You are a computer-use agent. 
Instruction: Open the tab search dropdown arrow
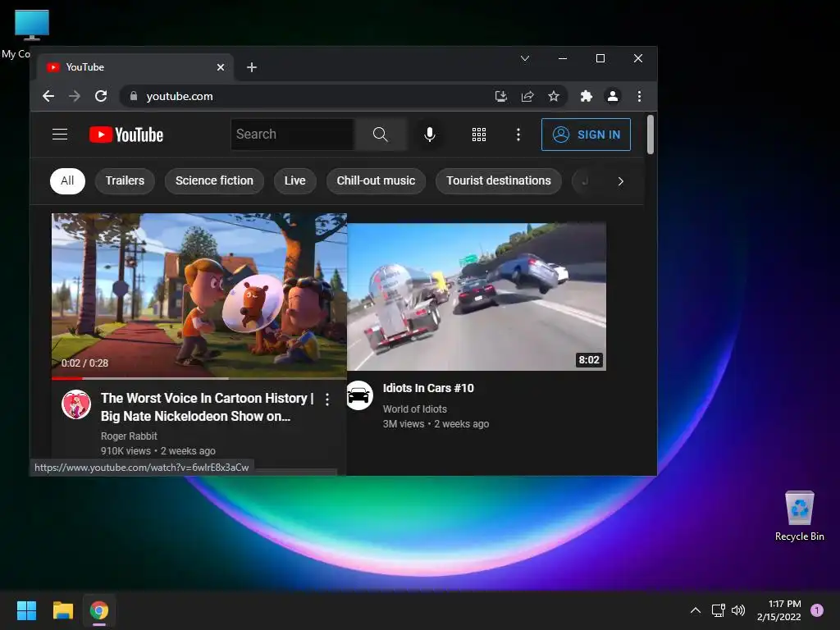coord(525,58)
